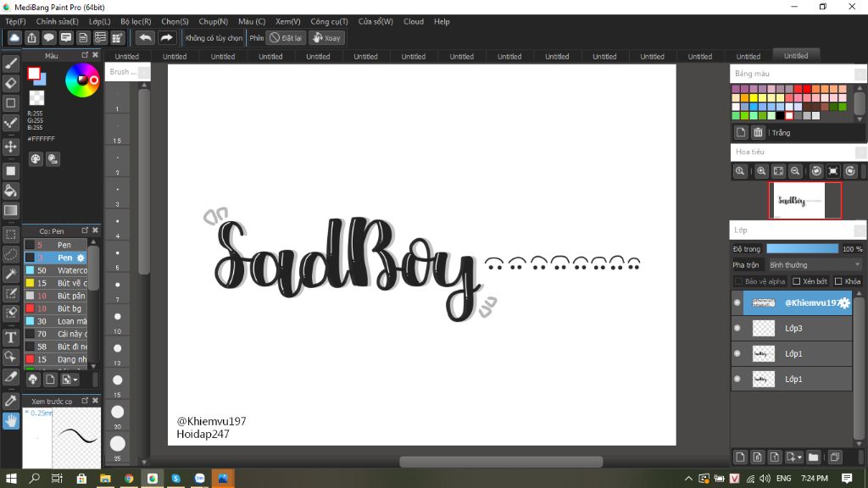The width and height of the screenshot is (868, 488).
Task: Open the notification center on taskbar
Action: tap(847, 478)
